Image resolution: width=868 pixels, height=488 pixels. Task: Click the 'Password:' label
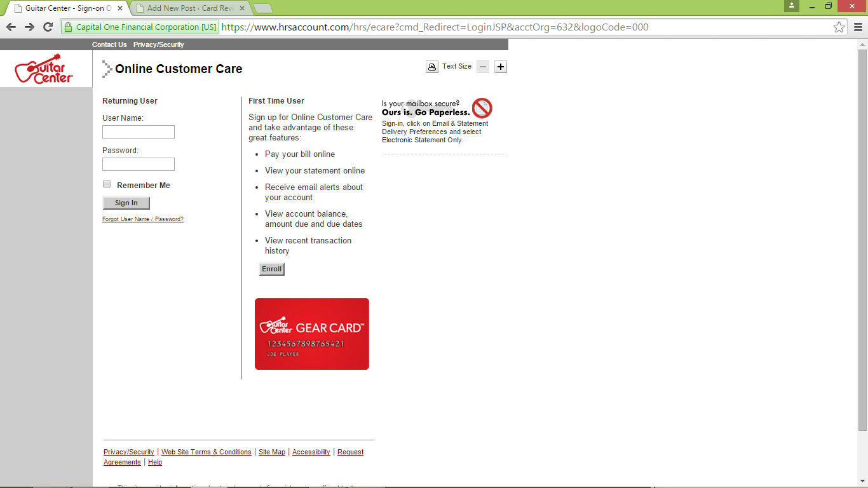(121, 151)
